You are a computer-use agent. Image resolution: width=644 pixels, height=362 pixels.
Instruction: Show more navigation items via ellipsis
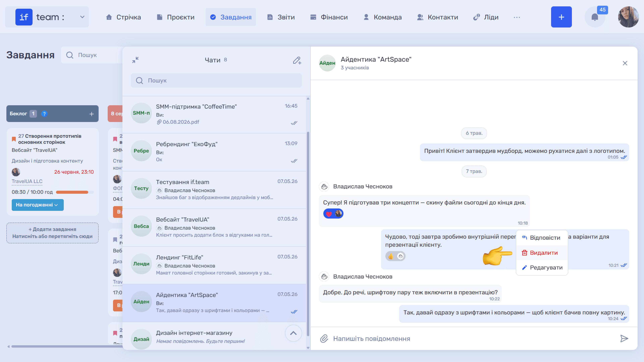click(517, 17)
